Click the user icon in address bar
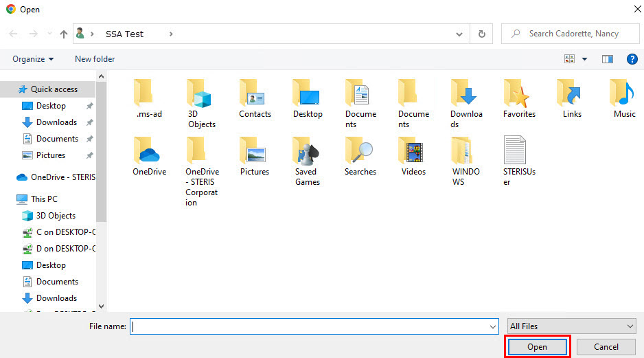The image size is (644, 358). 80,33
